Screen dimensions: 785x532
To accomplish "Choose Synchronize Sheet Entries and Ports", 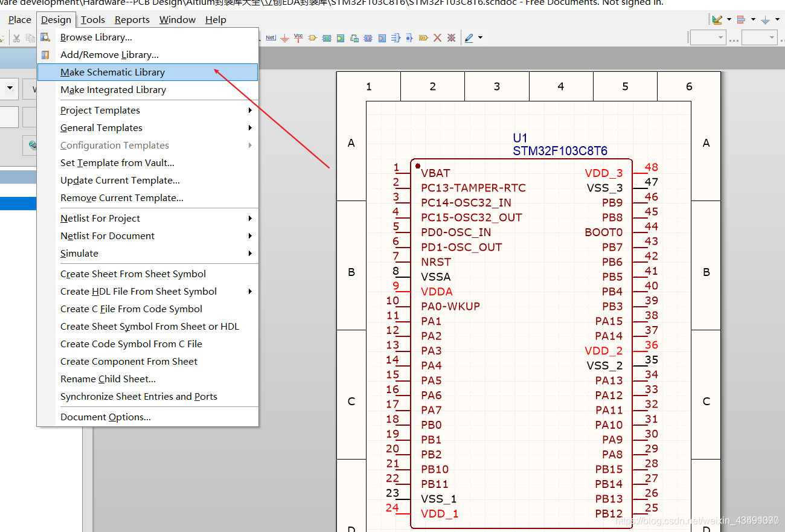I will coord(147,396).
